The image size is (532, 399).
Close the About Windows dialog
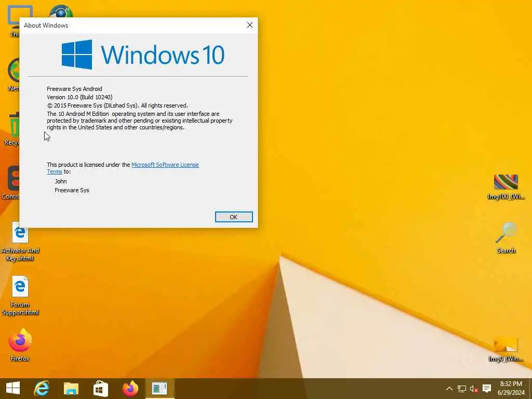(250, 25)
